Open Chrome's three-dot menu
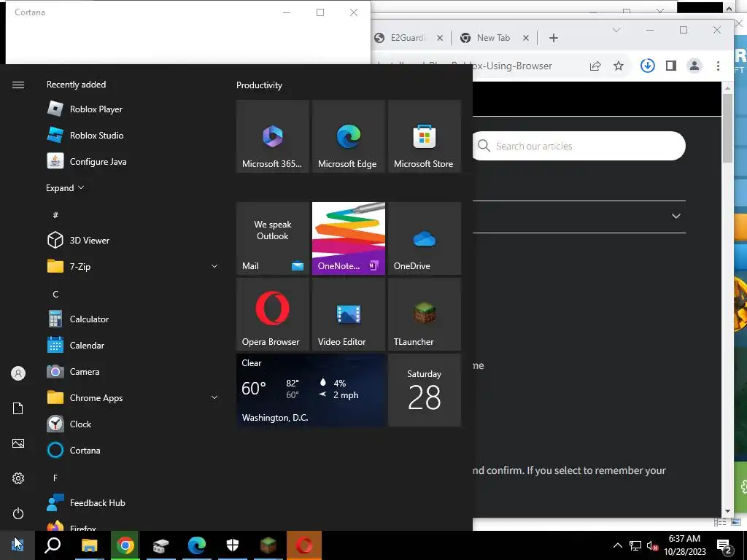Image resolution: width=747 pixels, height=560 pixels. (x=718, y=66)
